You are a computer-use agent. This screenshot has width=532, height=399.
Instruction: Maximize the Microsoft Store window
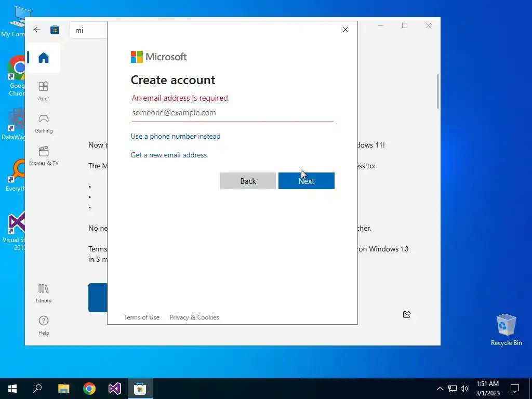point(404,25)
